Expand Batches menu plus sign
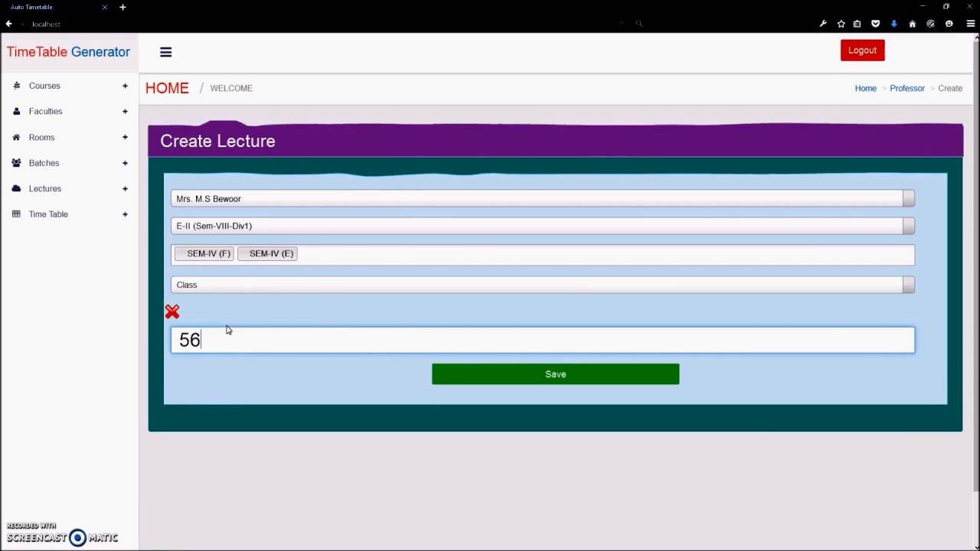The image size is (980, 551). tap(125, 163)
